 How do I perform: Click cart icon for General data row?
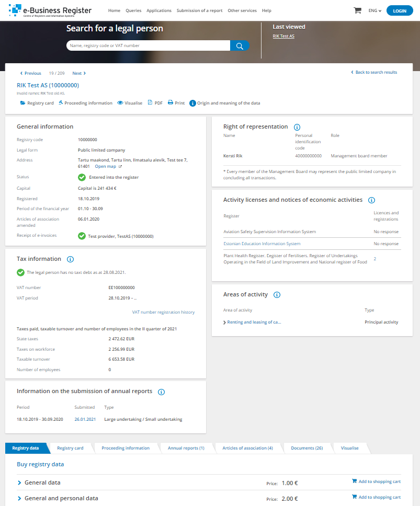[x=354, y=481]
